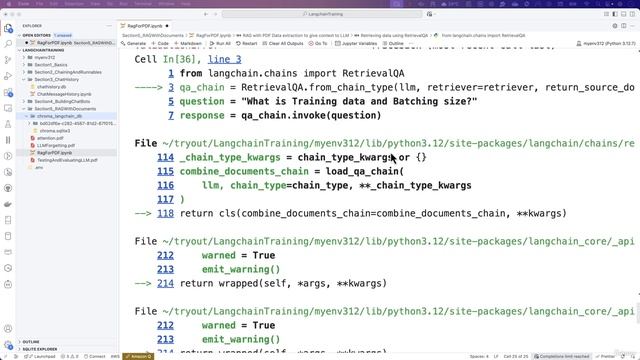640x360 pixels.
Task: Open chroma.sqlite3 file
Action: click(x=54, y=131)
